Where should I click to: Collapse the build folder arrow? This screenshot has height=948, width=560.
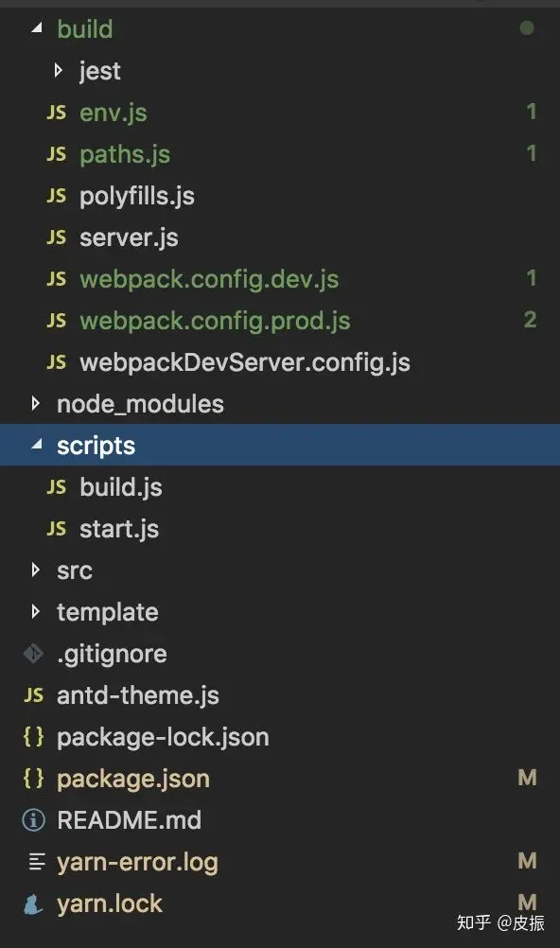pyautogui.click(x=37, y=27)
